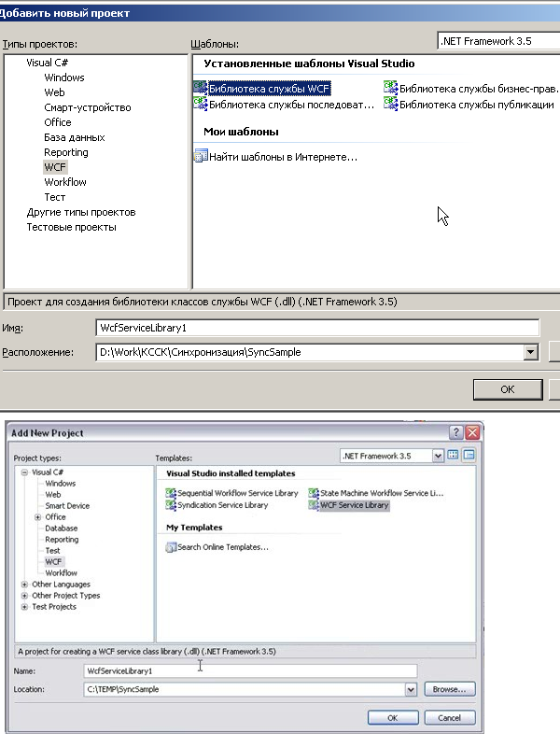Collapse the Visual C# tree node
The image size is (560, 747).
(x=24, y=472)
